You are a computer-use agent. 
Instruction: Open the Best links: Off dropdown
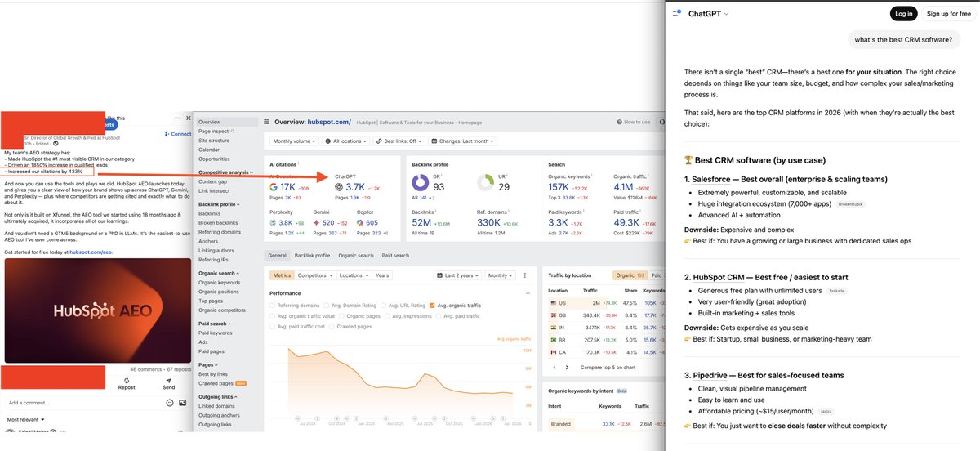[398, 141]
